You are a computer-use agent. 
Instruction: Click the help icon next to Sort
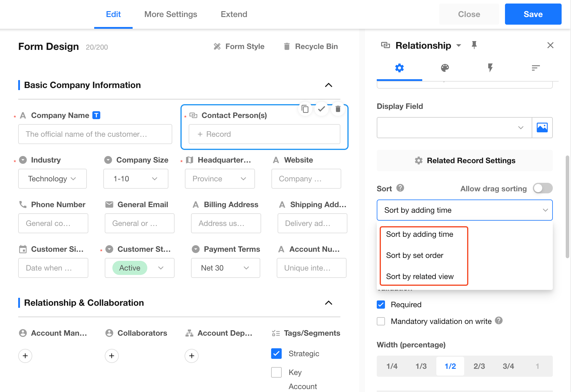click(x=400, y=188)
